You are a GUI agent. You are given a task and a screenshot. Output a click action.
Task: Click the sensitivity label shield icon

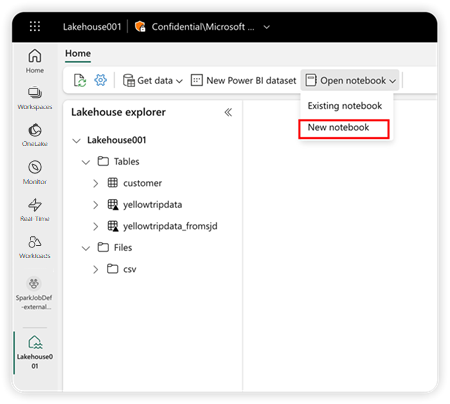click(x=140, y=26)
